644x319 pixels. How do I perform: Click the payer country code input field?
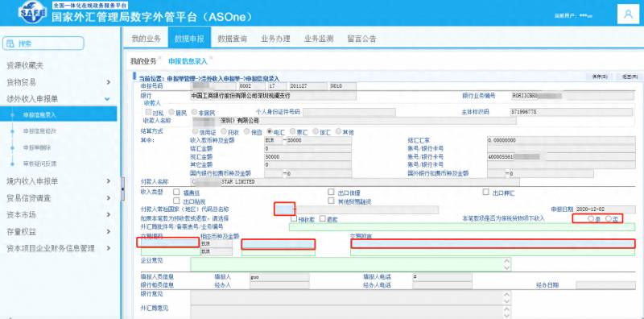click(284, 209)
